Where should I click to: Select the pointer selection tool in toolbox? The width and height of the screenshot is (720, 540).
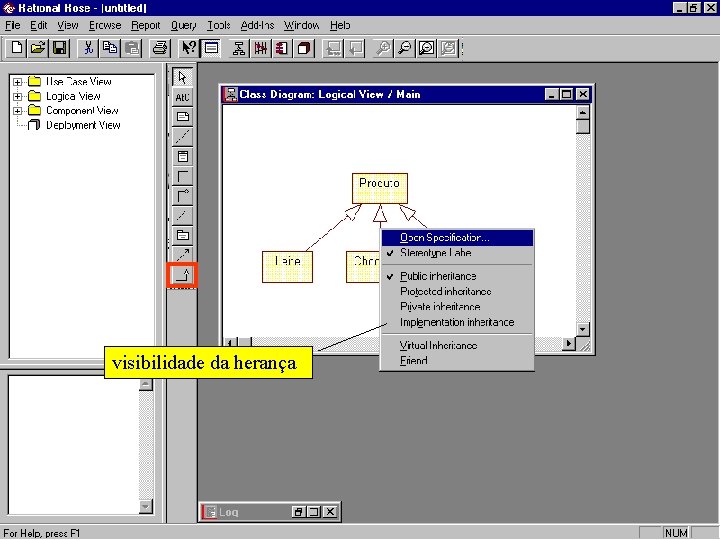[182, 77]
